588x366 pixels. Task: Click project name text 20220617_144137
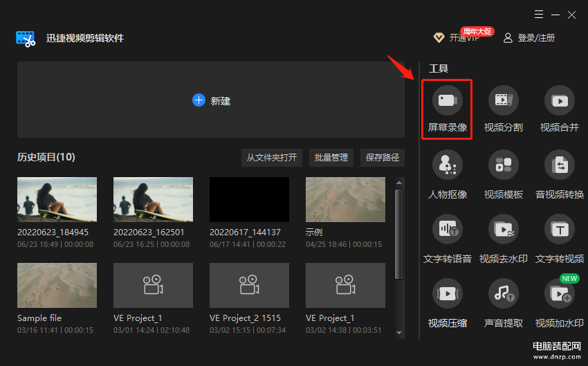pyautogui.click(x=245, y=232)
